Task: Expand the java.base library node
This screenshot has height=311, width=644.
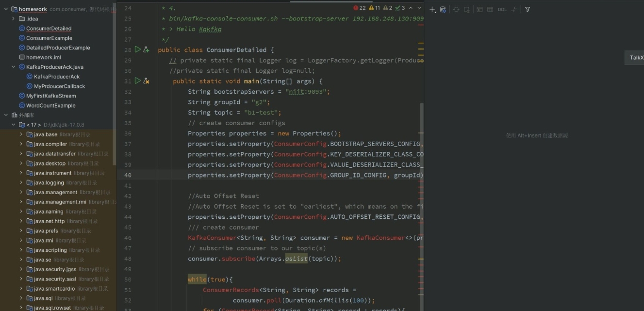Action: pos(21,134)
